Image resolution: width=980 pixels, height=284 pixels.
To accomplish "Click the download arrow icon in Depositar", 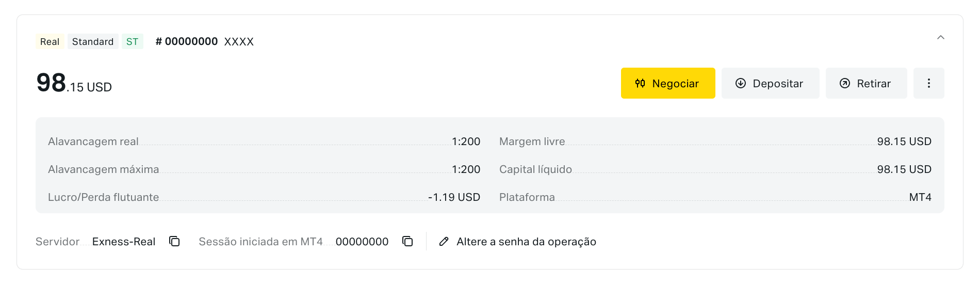I will [741, 83].
